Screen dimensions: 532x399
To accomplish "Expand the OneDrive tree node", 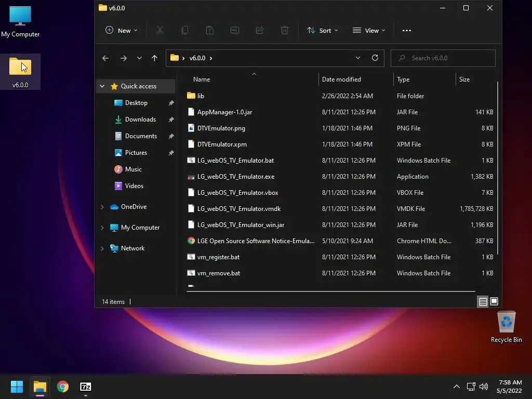I will coord(102,207).
